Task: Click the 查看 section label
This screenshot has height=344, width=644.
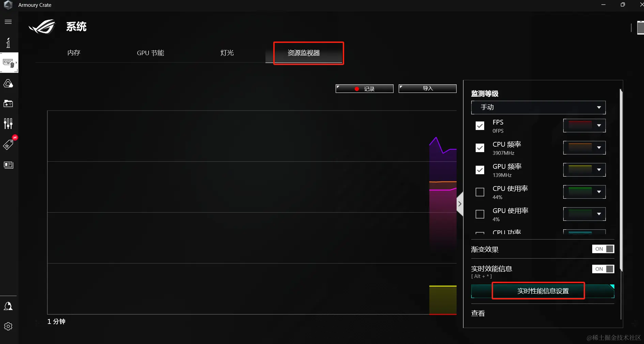Action: (x=478, y=313)
